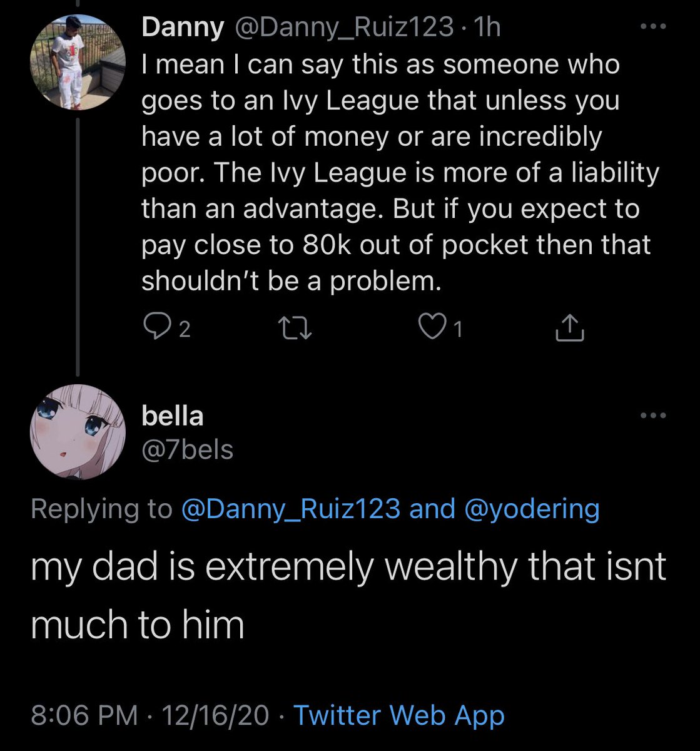Open the @7bels handle
This screenshot has height=751, width=700.
(188, 449)
